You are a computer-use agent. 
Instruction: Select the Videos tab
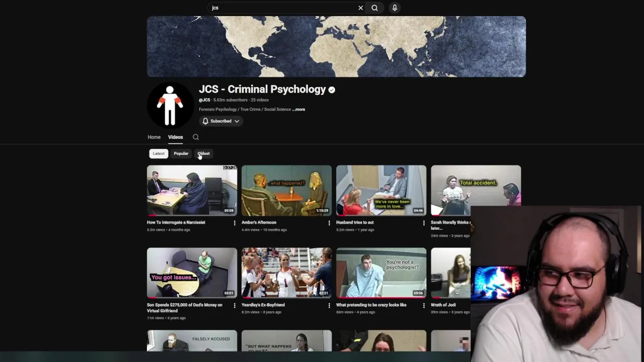coord(176,137)
